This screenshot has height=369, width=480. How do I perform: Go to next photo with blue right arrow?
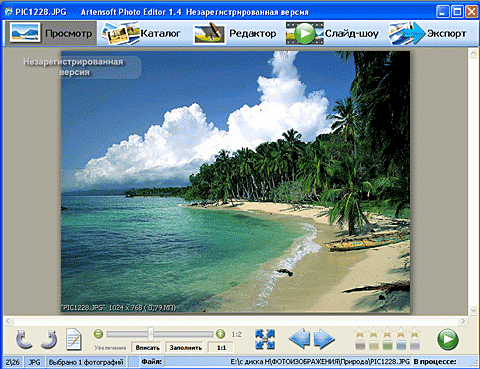click(x=324, y=339)
